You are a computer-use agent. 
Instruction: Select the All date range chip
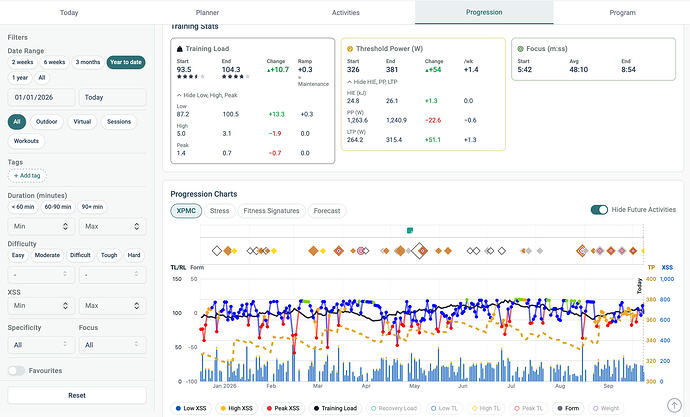42,78
